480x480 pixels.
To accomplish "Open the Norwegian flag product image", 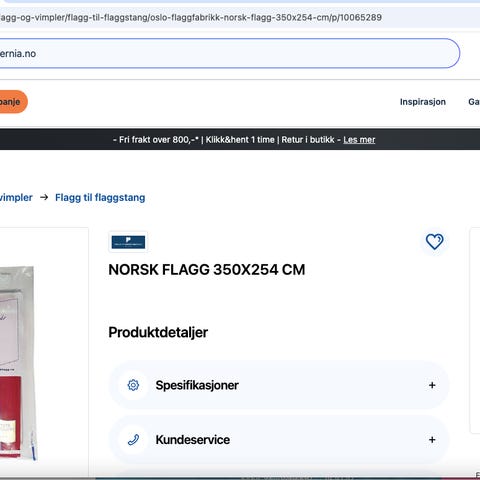I will 18,363.
